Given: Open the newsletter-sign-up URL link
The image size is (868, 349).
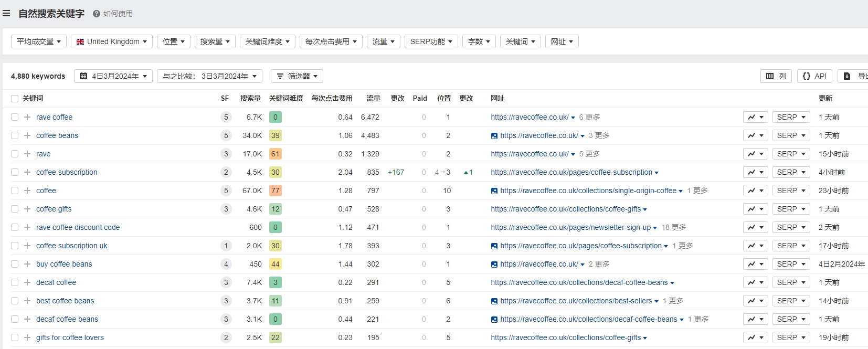Looking at the screenshot, I should (570, 227).
